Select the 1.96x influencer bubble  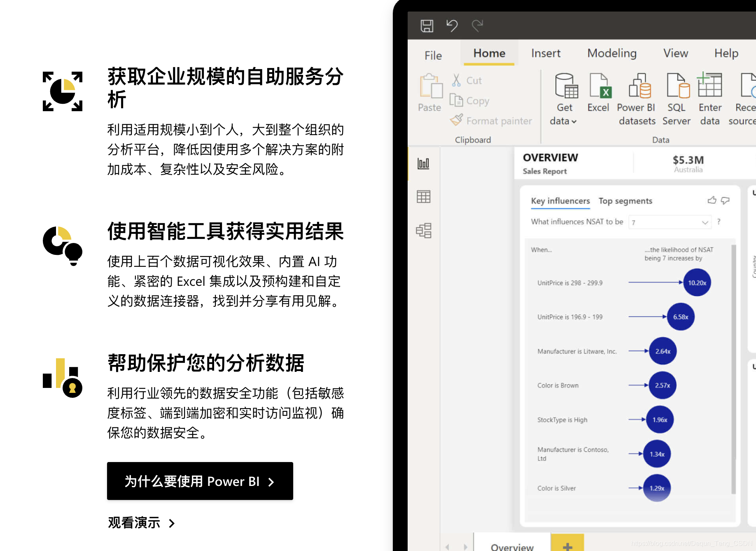pos(660,420)
